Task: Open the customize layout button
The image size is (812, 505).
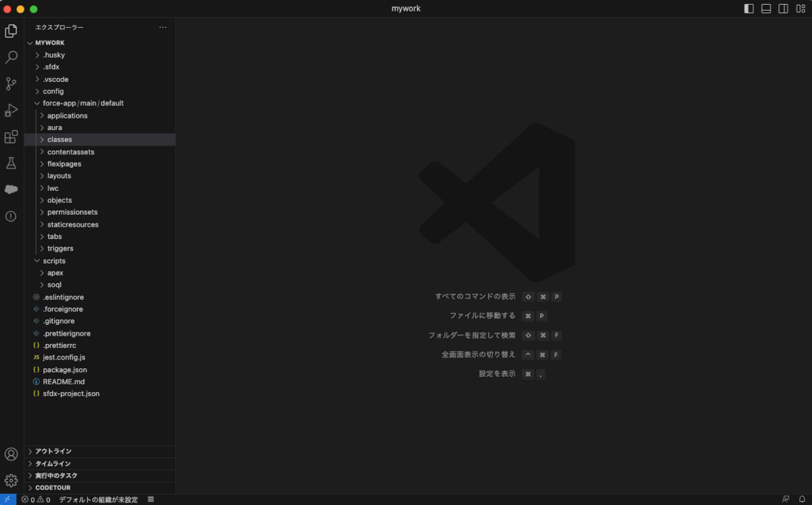Action: coord(800,9)
